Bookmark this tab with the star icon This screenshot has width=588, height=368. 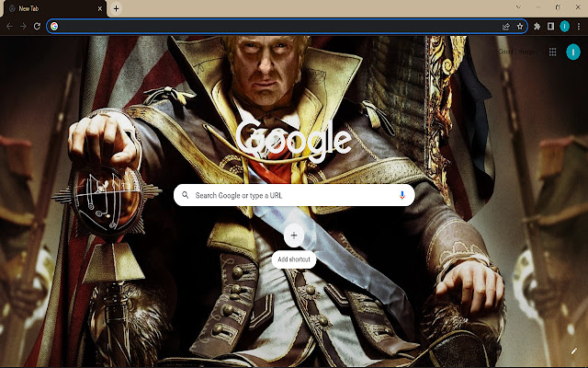[520, 27]
